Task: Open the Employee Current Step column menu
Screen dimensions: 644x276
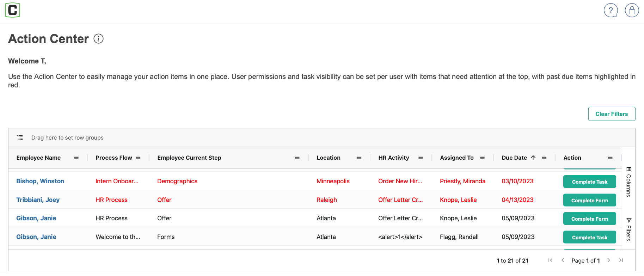Action: point(297,158)
